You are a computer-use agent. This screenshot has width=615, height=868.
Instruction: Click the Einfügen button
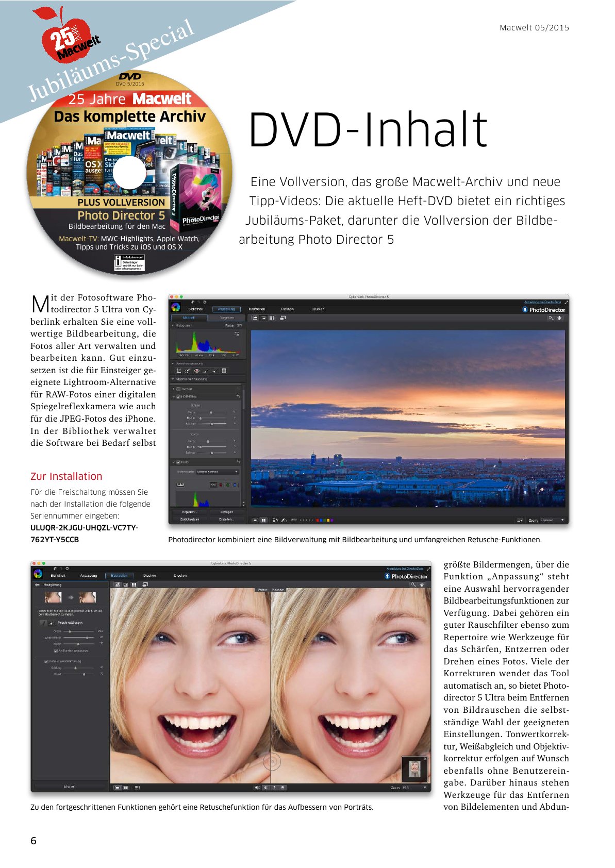227,512
